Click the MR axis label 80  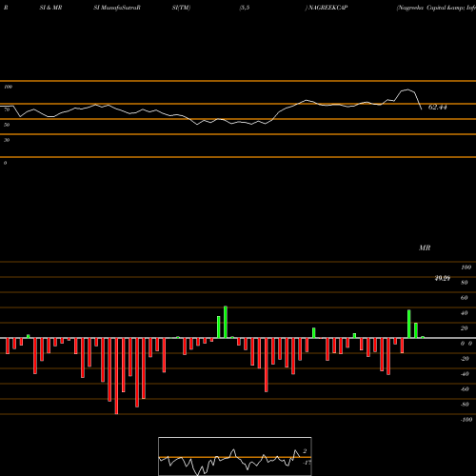pyautogui.click(x=465, y=283)
